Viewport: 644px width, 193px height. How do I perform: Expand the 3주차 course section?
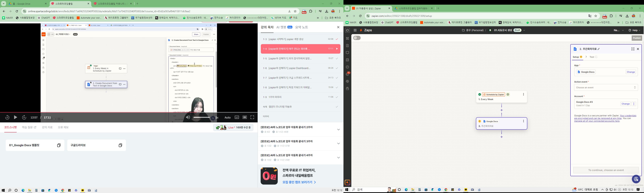pos(338,143)
